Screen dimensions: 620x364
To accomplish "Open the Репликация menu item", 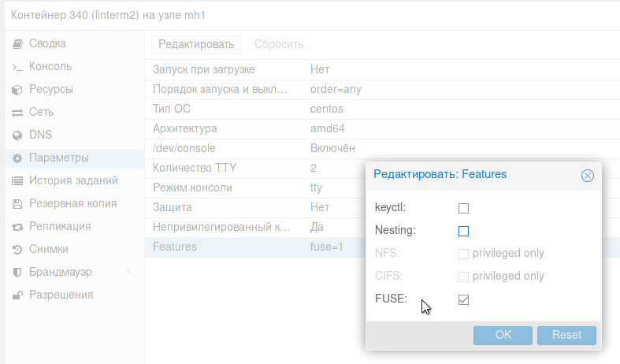I will tap(60, 227).
